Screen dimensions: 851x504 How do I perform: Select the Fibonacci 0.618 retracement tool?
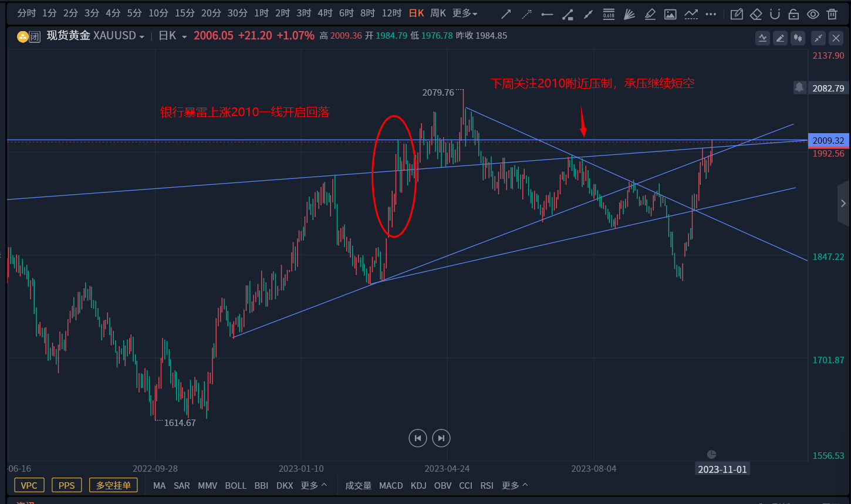click(609, 13)
